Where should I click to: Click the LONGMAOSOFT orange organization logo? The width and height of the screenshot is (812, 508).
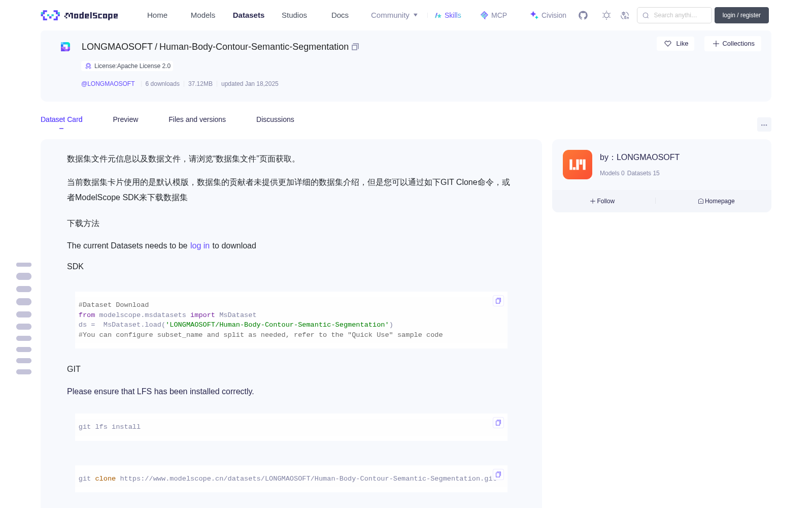click(x=578, y=165)
